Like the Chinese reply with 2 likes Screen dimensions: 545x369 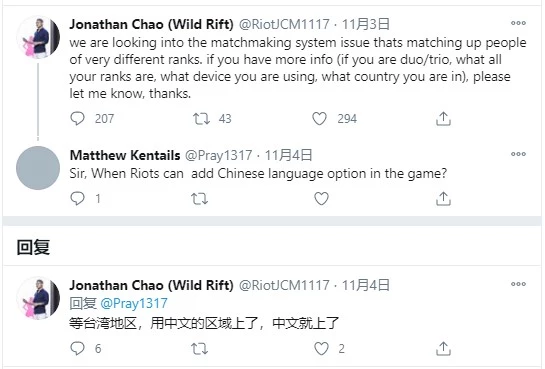pyautogui.click(x=321, y=348)
